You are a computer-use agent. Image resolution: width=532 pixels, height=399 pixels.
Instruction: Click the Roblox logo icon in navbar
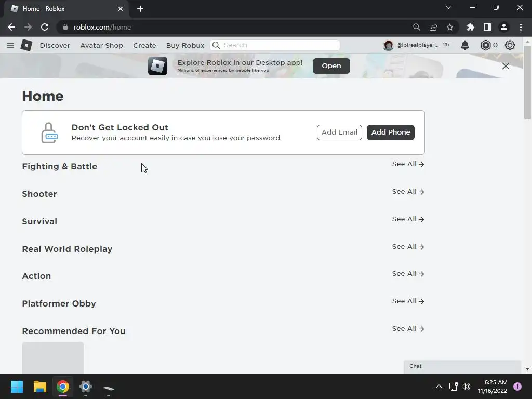point(26,45)
